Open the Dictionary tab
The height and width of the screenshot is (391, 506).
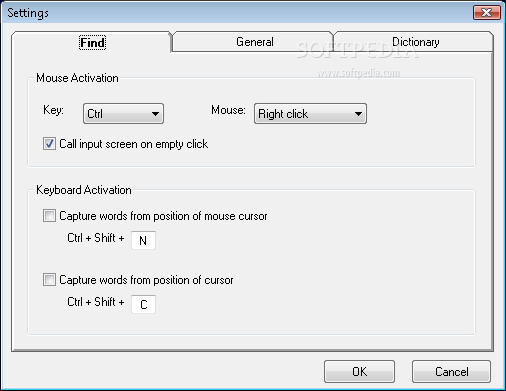(x=414, y=42)
